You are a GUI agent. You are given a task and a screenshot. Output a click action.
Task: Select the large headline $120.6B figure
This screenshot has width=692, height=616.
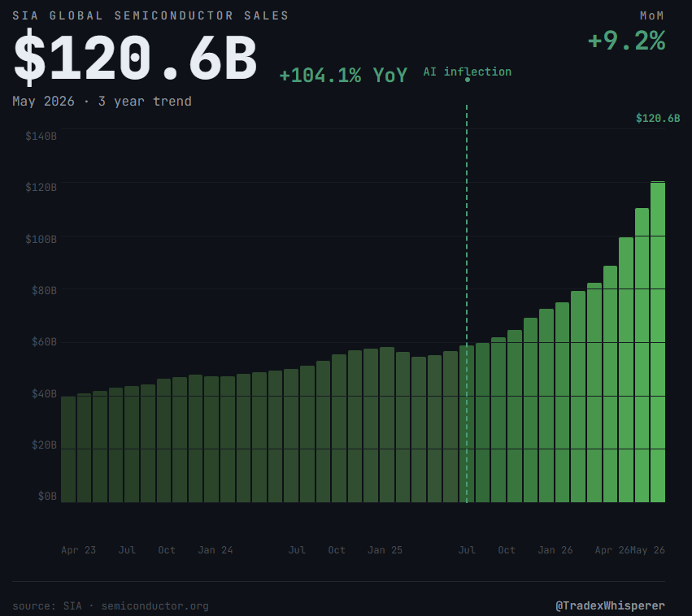point(135,58)
